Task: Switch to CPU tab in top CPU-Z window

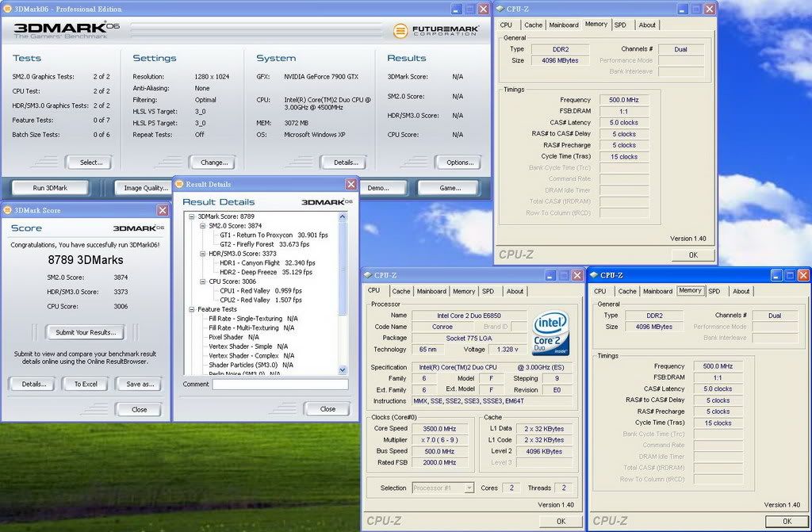Action: click(506, 25)
